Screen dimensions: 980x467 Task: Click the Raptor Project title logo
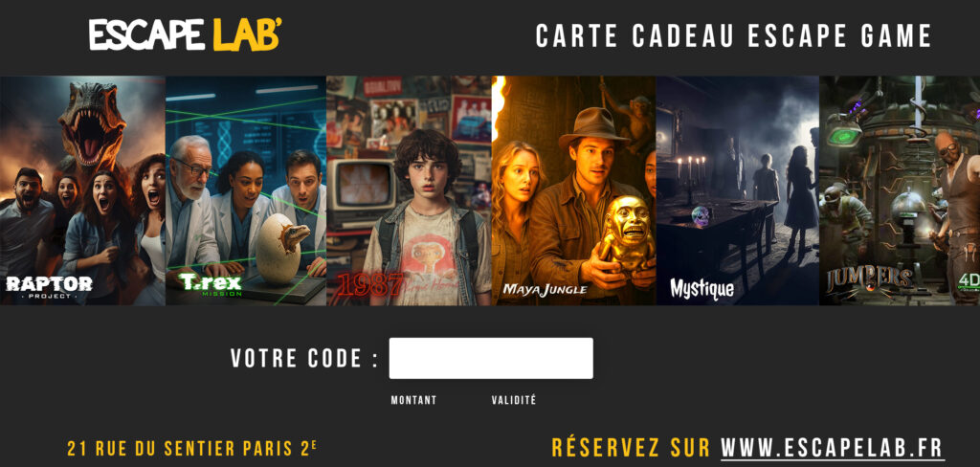[x=49, y=285]
